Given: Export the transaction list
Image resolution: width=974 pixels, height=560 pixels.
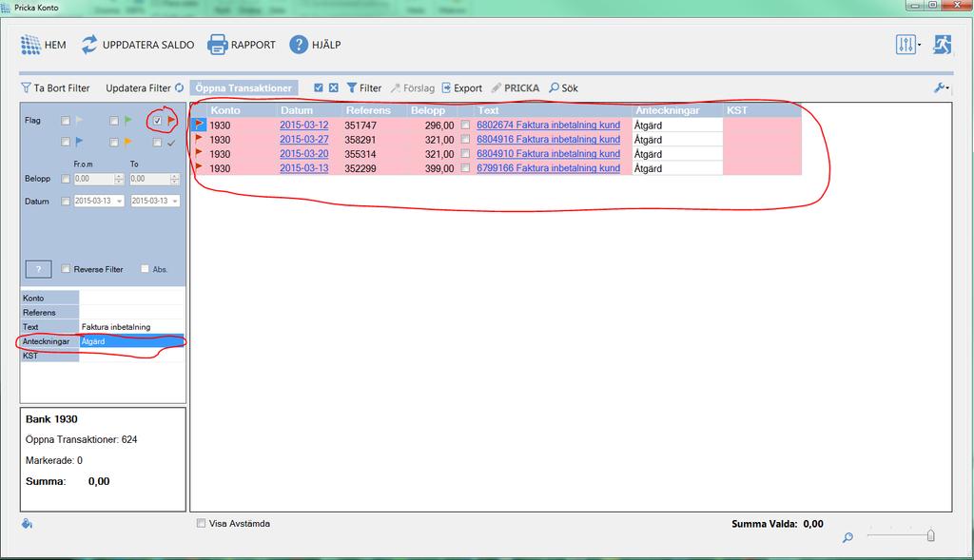Looking at the screenshot, I should pos(461,88).
